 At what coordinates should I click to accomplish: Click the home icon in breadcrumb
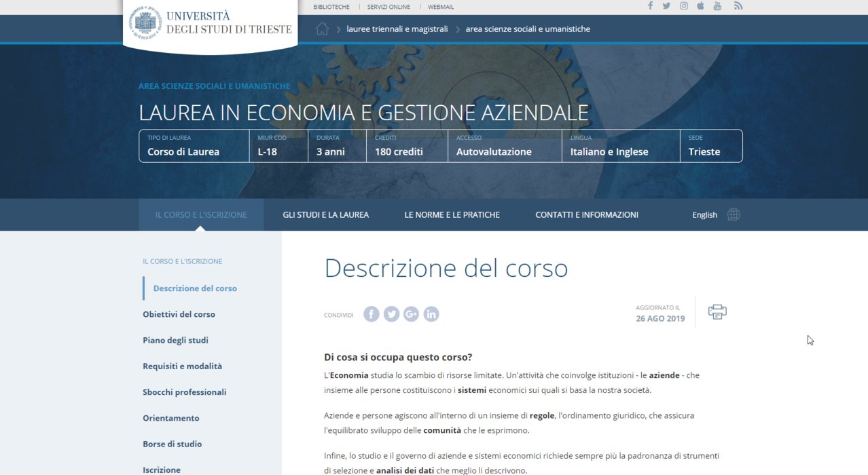pyautogui.click(x=322, y=28)
